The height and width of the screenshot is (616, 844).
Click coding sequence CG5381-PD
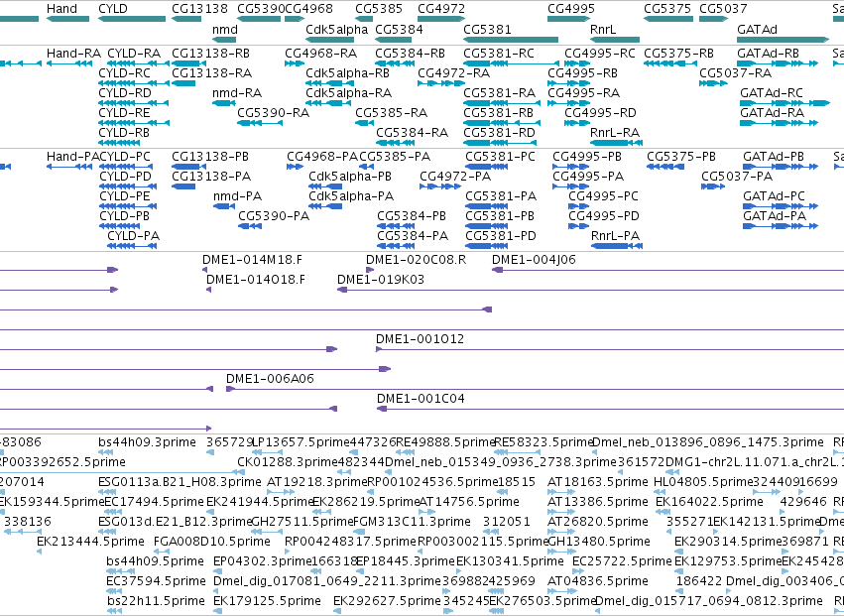[x=487, y=246]
